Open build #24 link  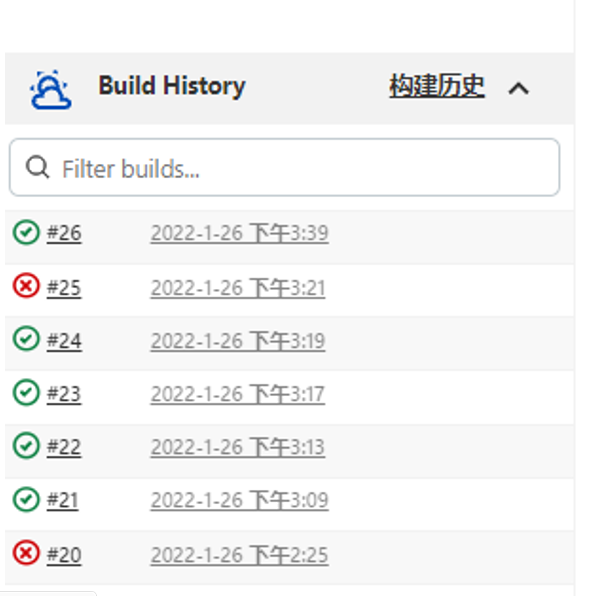pos(64,341)
